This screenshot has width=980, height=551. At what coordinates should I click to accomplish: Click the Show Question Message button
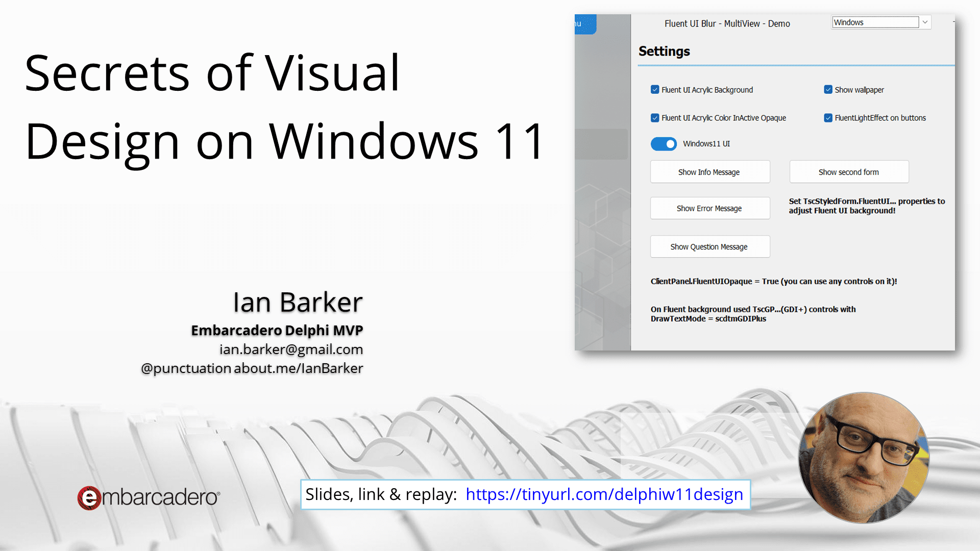[710, 247]
